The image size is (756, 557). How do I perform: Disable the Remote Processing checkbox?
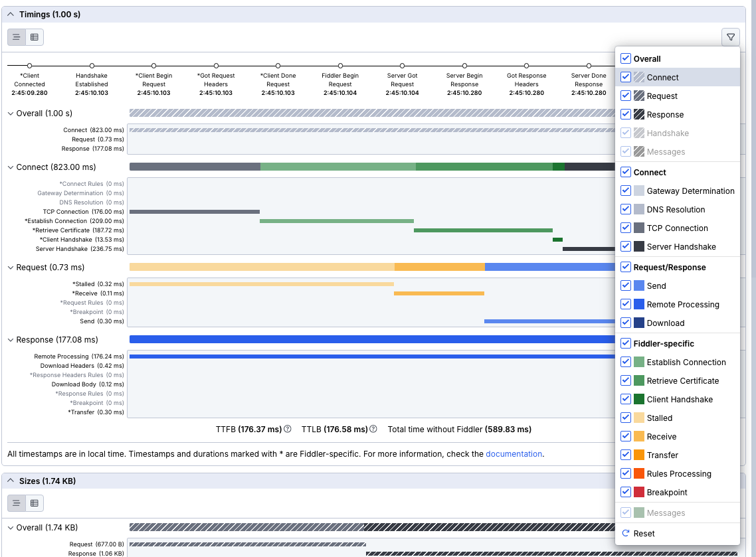coord(625,304)
